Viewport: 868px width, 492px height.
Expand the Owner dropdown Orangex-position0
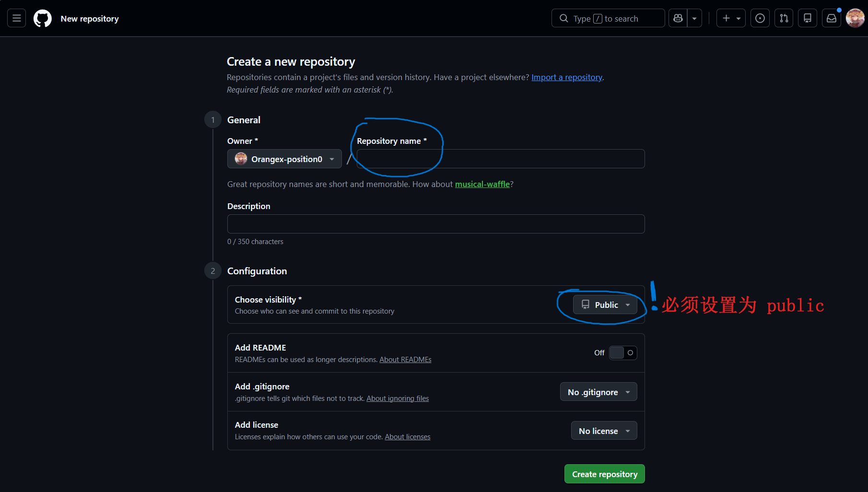coord(284,159)
